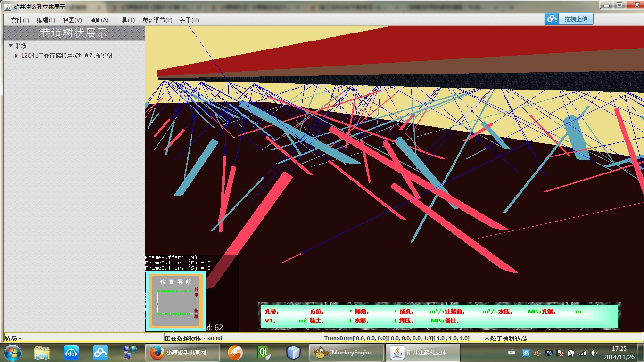Click the network signal tray icon

coord(583,352)
